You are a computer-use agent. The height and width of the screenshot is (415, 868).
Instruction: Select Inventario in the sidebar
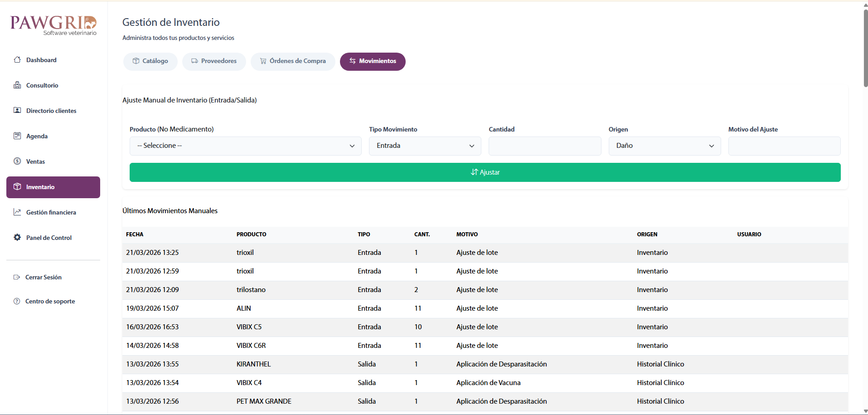[53, 187]
